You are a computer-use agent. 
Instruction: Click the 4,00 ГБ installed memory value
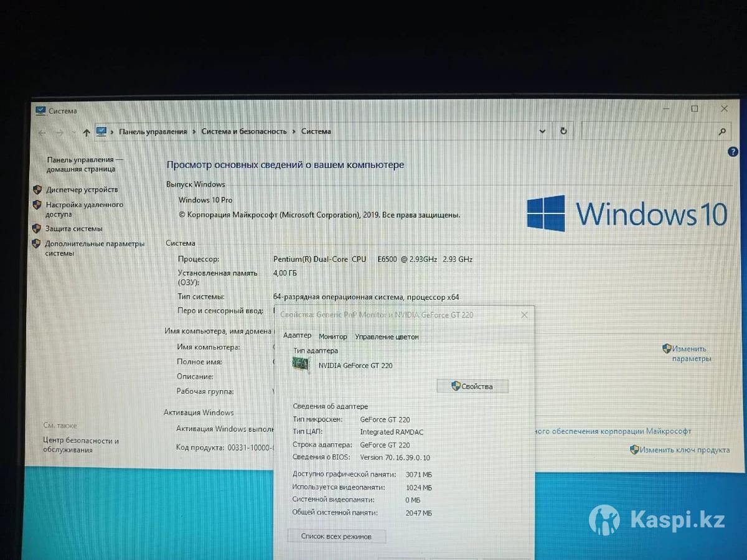(x=285, y=273)
